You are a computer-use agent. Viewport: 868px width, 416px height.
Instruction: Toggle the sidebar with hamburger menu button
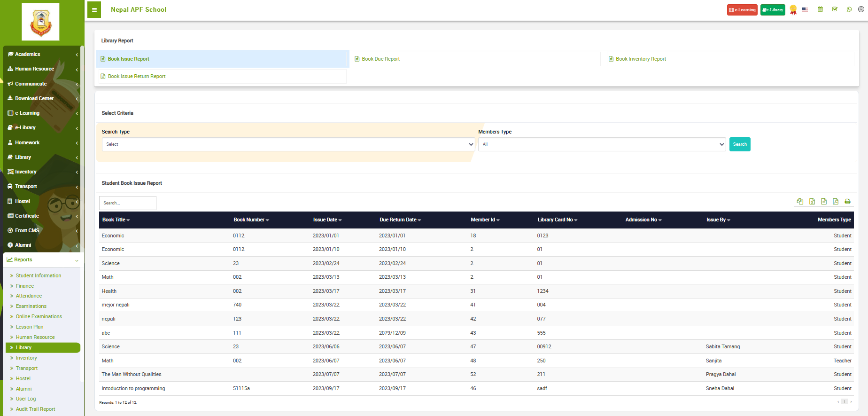[x=94, y=10]
